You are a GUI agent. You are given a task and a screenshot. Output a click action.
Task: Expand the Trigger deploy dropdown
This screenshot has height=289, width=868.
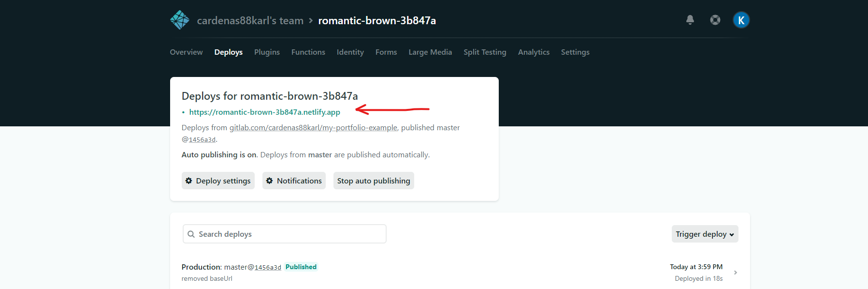(x=705, y=234)
